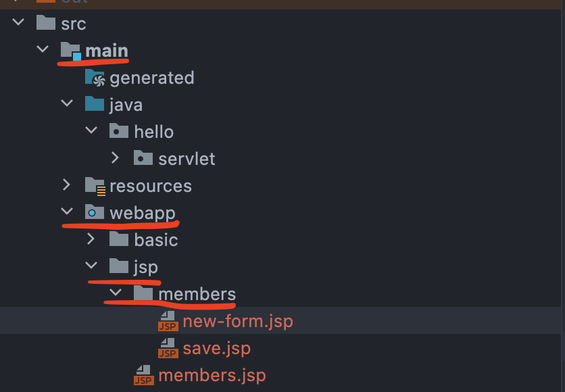Click the JSP file icon beside members.jsp
The height and width of the screenshot is (392, 565).
click(x=143, y=375)
